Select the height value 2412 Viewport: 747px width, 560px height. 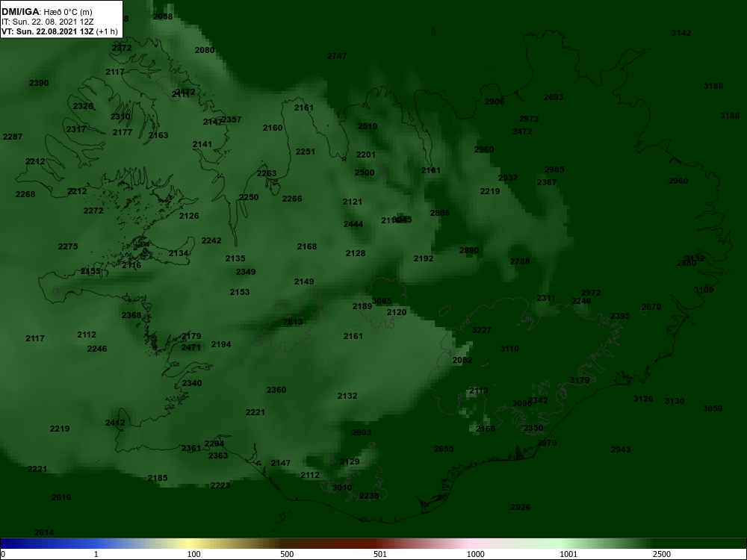115,423
